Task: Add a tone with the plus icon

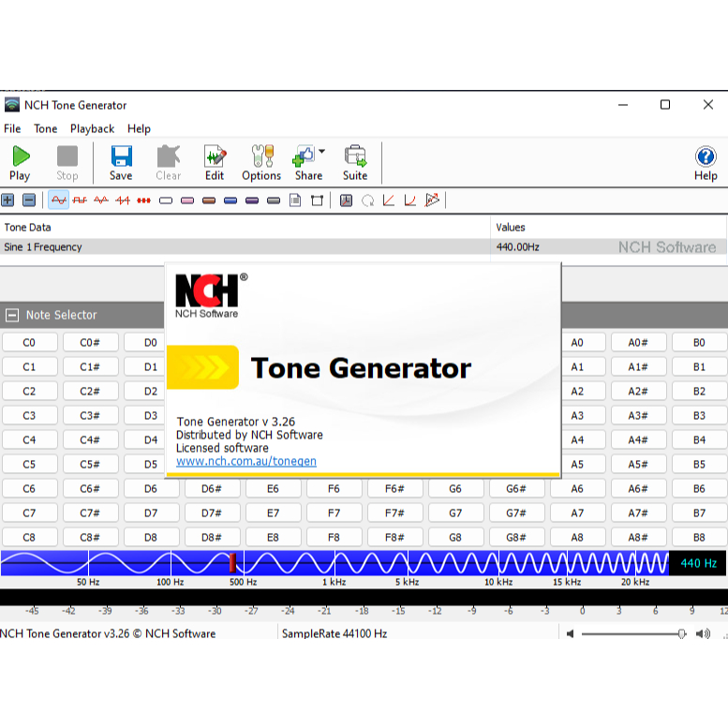Action: 7,201
